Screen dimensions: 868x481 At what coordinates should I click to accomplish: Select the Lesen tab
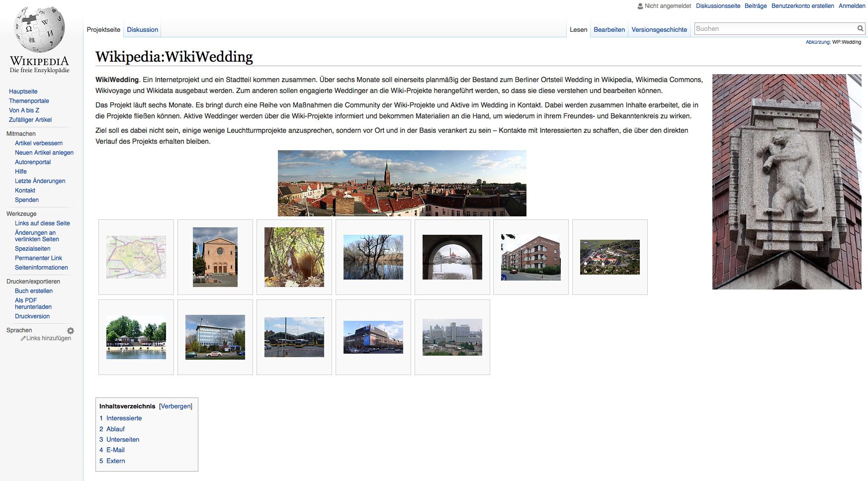(578, 29)
